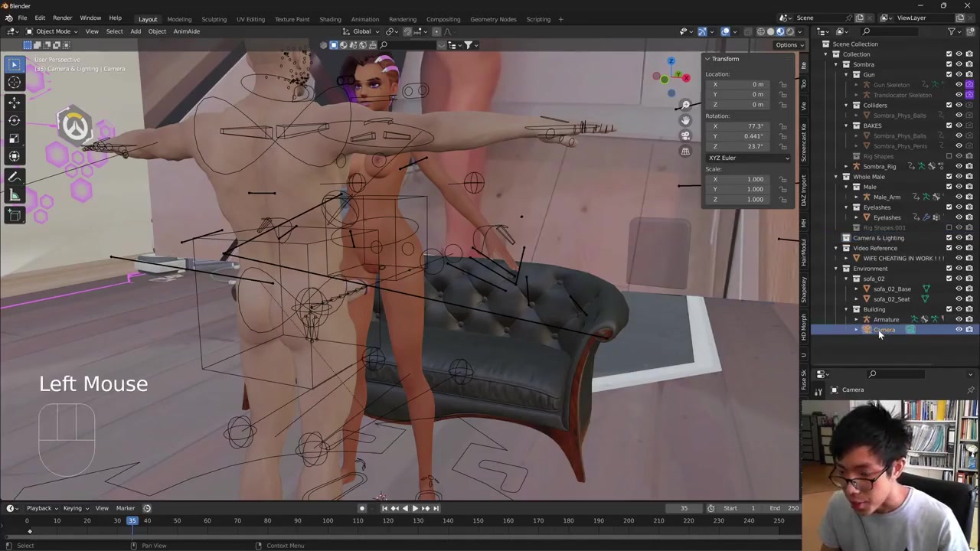Uncheck the Sombra collection checkbox
Screen dimensions: 980x551
949,64
